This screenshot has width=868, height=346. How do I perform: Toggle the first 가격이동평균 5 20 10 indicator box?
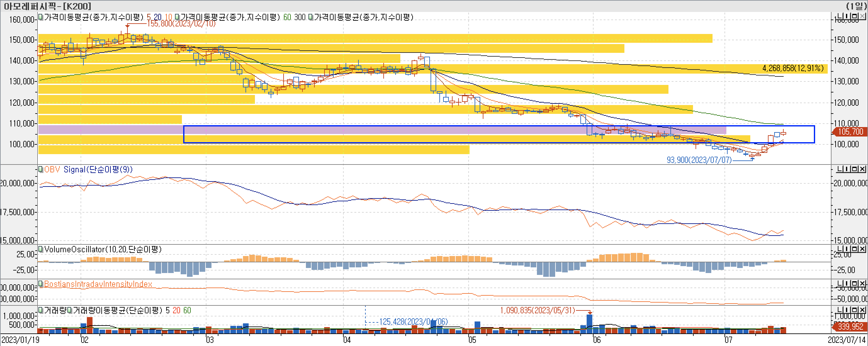coord(40,17)
